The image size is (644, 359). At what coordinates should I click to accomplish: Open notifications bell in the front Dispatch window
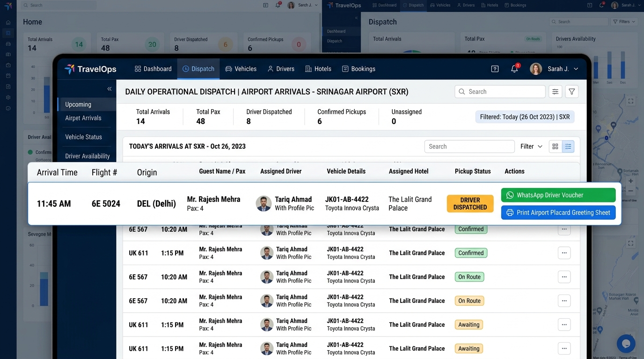click(514, 69)
